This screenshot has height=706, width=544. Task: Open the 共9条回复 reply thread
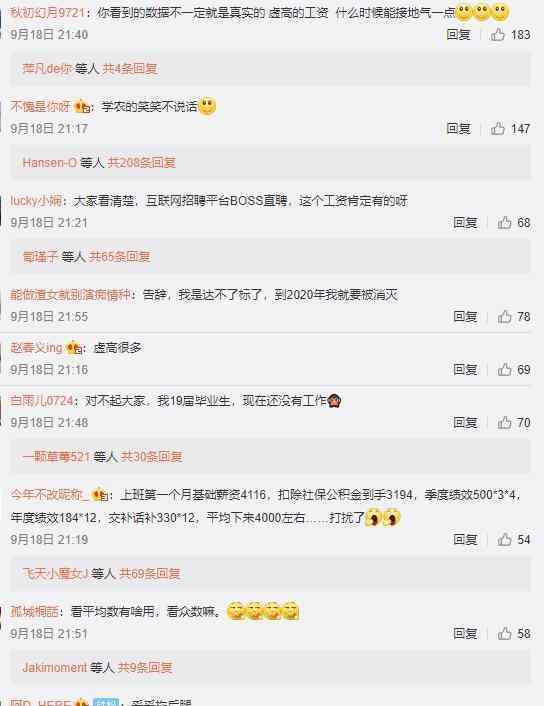click(145, 668)
